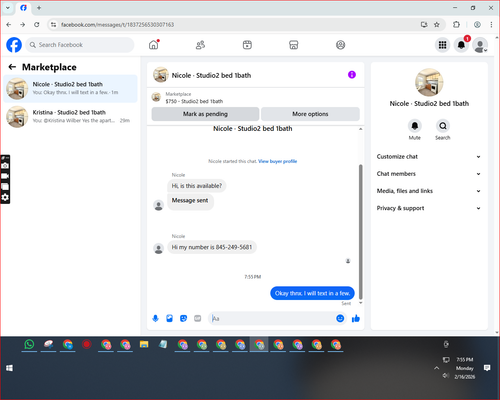Click the Search Facebook field

80,45
